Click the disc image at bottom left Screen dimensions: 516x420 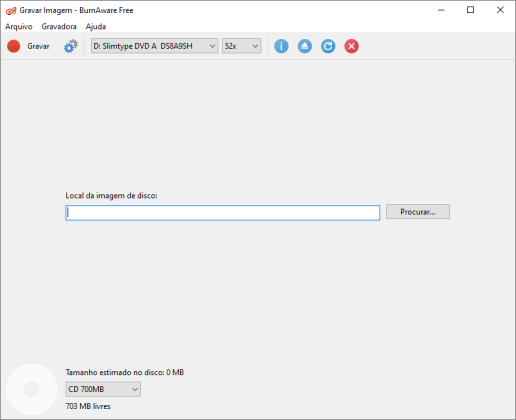[32, 389]
